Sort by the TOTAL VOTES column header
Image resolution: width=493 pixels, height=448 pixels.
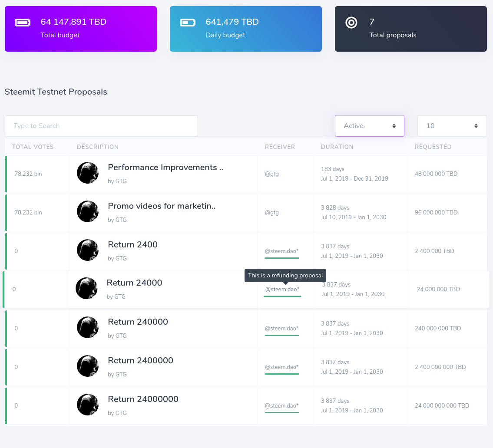[33, 147]
